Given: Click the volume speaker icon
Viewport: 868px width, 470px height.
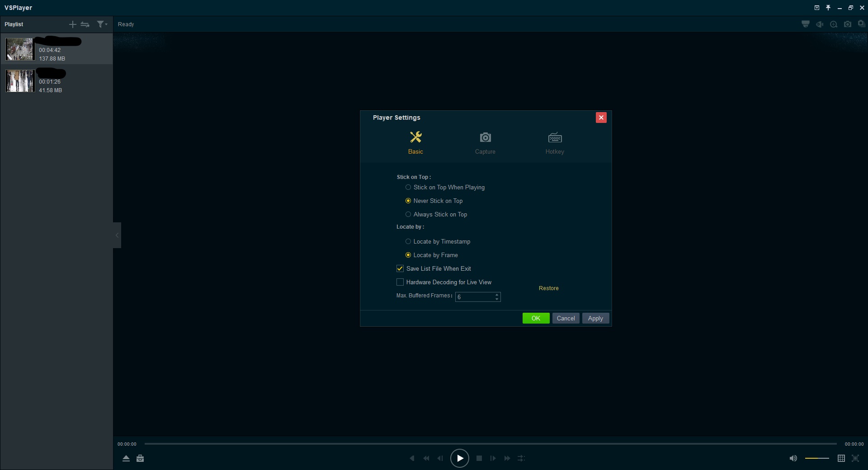Looking at the screenshot, I should (x=793, y=458).
